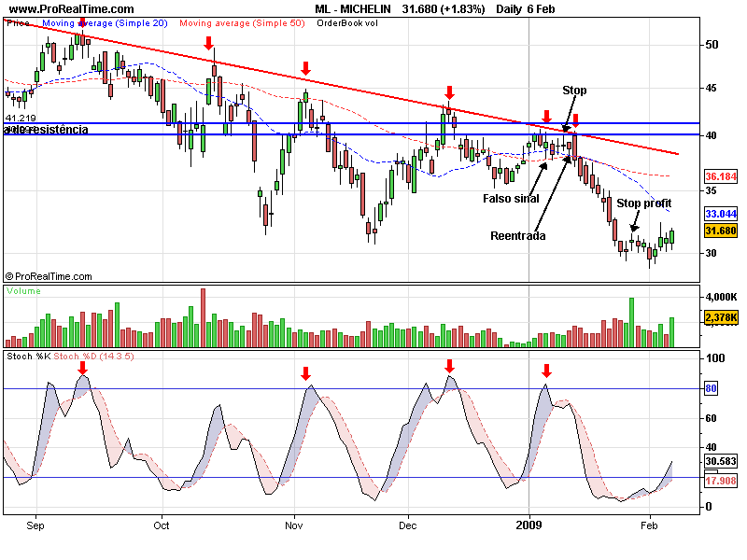The image size is (747, 560).
Task: Click the Daily 6 Feb timeframe label
Action: (x=525, y=9)
